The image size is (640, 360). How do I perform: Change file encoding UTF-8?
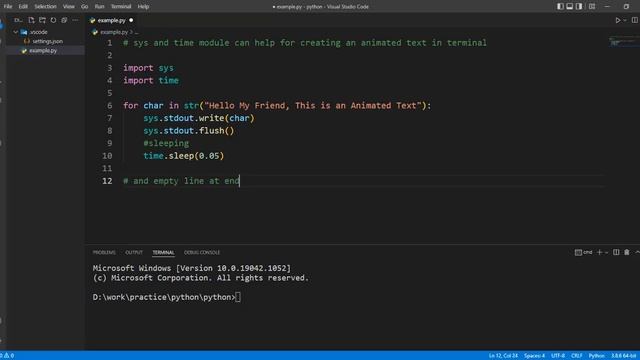pos(558,356)
